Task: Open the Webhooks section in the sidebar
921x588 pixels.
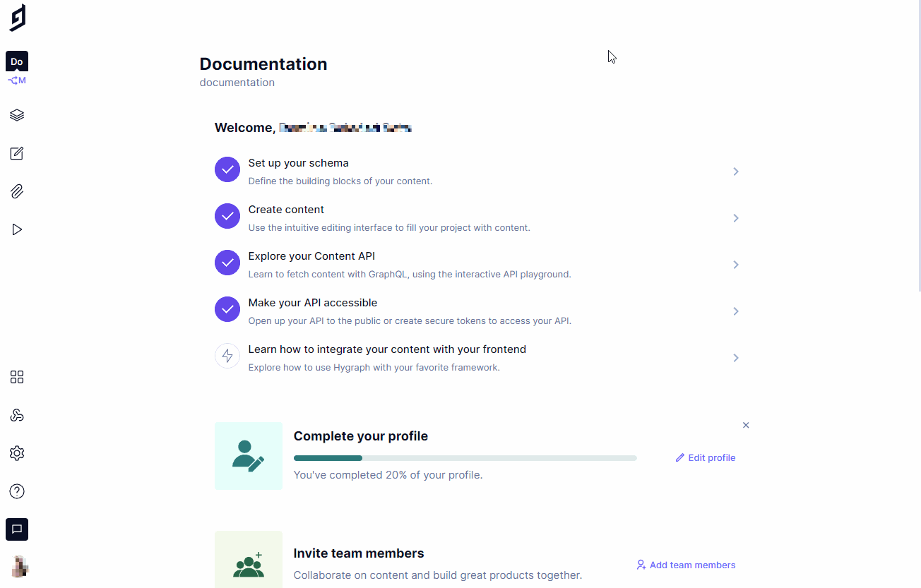Action: [17, 415]
